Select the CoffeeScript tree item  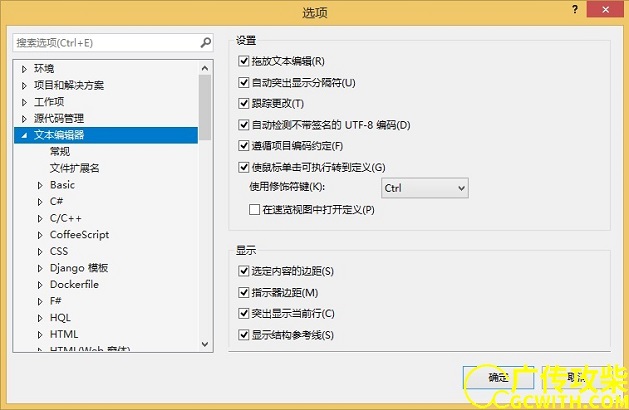(79, 235)
